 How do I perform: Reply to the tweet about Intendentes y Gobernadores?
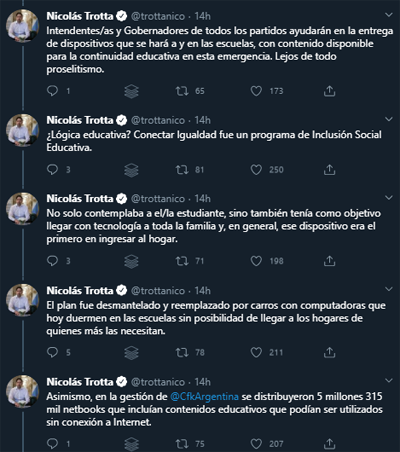(x=52, y=91)
